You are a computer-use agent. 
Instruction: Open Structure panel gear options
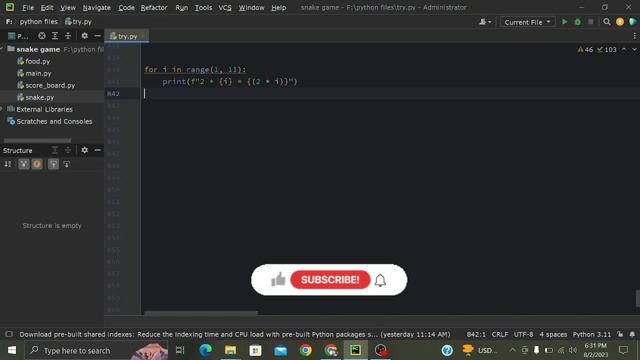click(84, 150)
